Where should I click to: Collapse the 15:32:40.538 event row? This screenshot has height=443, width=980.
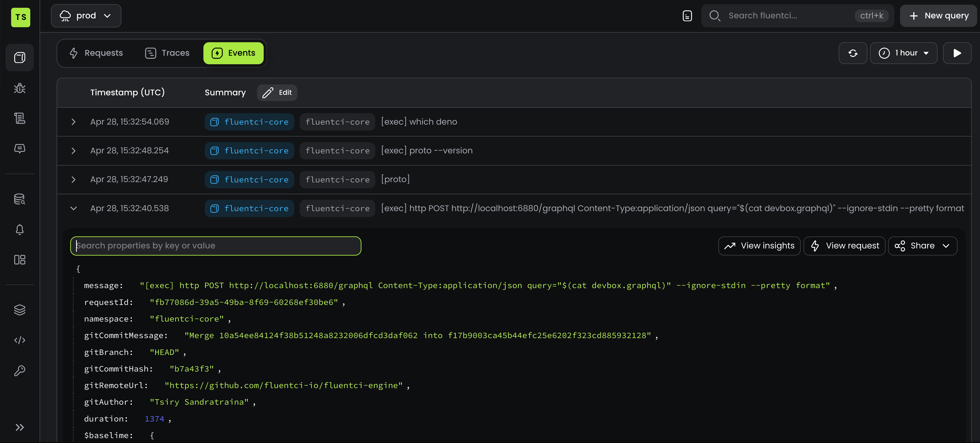coord(73,208)
